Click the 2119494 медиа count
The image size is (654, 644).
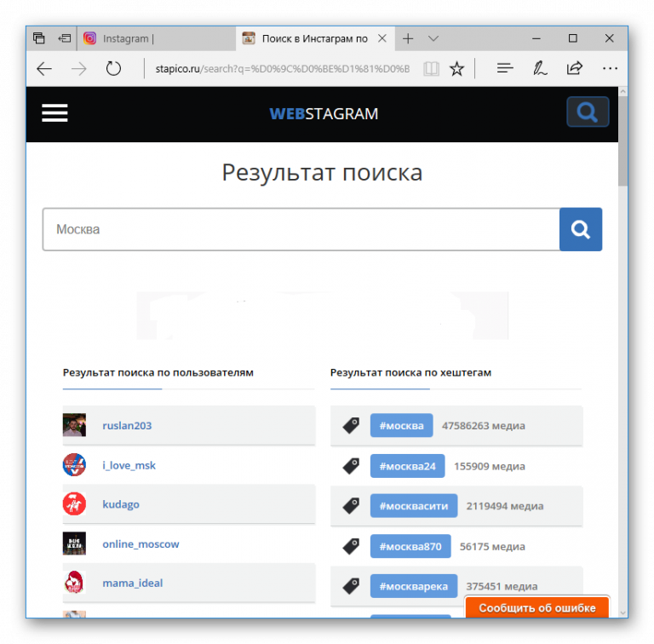505,506
